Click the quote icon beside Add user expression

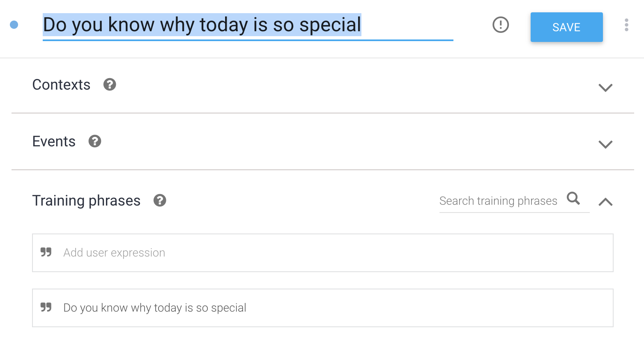coord(46,252)
